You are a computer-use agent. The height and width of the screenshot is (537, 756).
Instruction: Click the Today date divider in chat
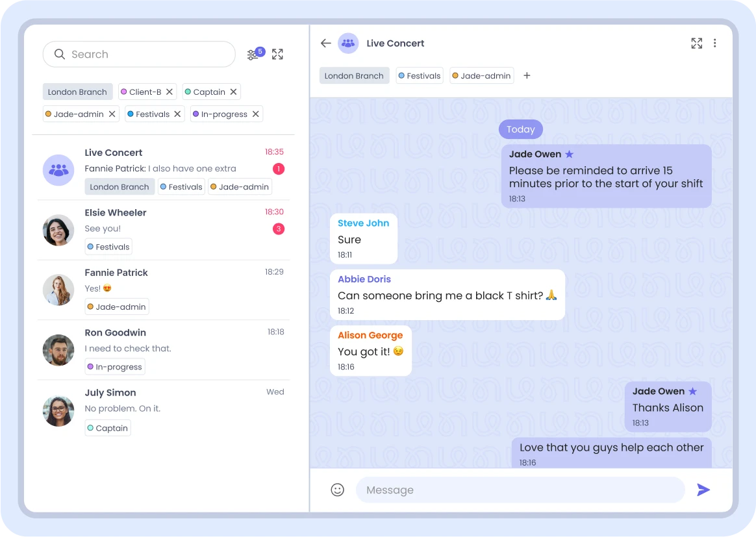(520, 129)
